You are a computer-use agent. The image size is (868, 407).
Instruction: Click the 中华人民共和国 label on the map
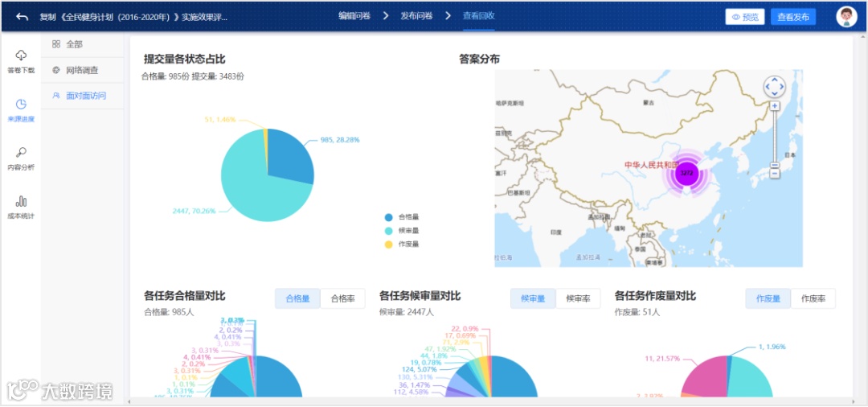click(x=652, y=164)
